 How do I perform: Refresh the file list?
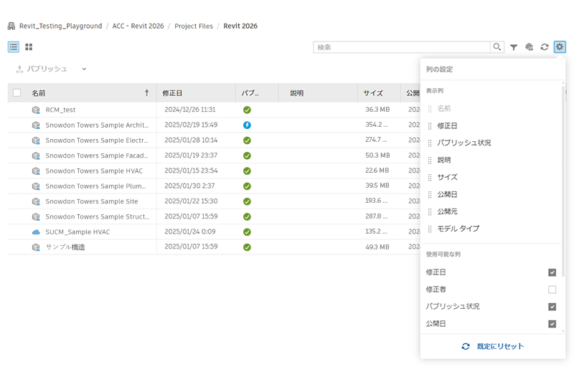pyautogui.click(x=545, y=47)
